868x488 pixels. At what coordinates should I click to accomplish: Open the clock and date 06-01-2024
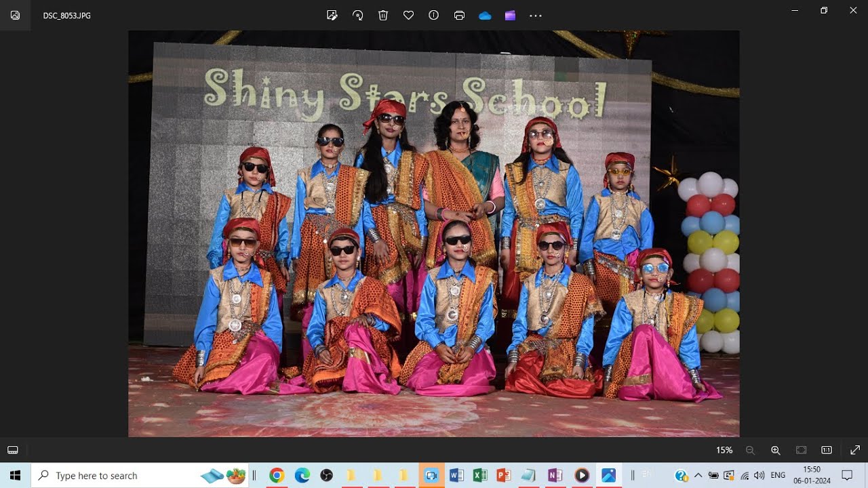point(812,475)
